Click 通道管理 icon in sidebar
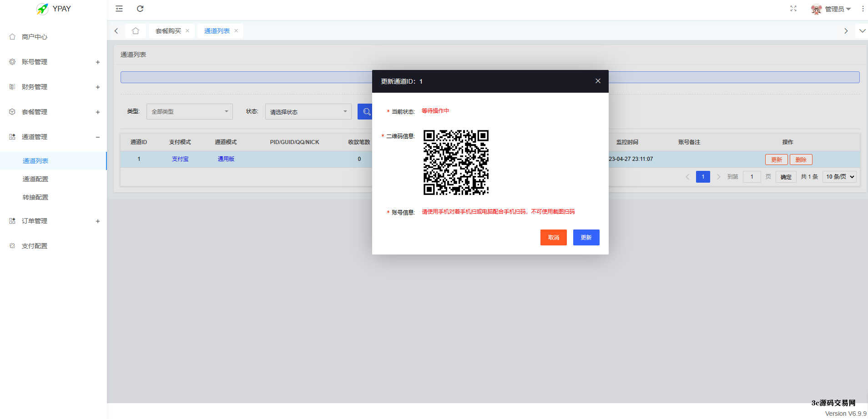Screen dimensions: 868x419 (12, 137)
